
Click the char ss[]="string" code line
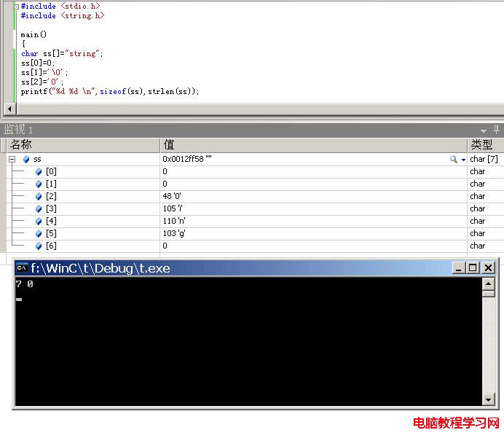[62, 54]
